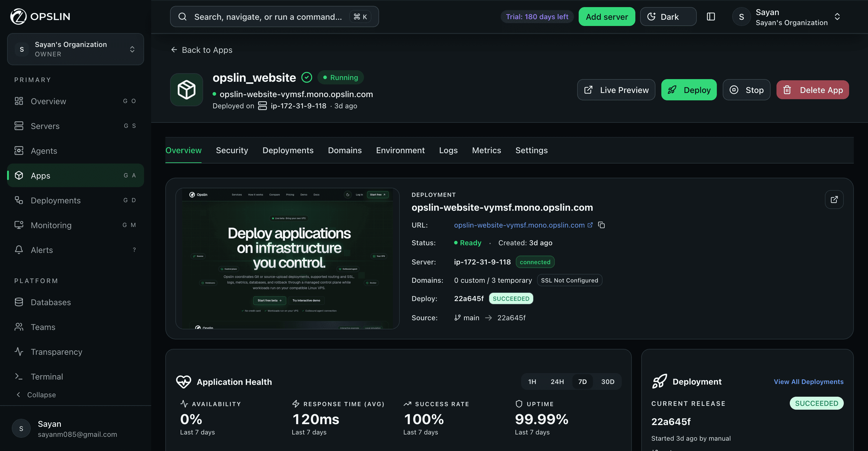This screenshot has width=868, height=451.
Task: Go to Overview in sidebar
Action: (x=75, y=101)
